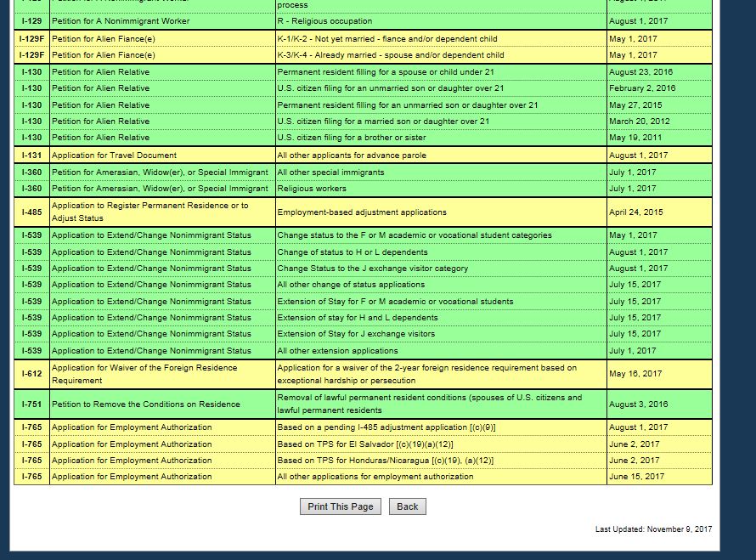Click 'All other applicants for advance parole'
Viewport: 756px width, 560px height.
click(x=352, y=156)
